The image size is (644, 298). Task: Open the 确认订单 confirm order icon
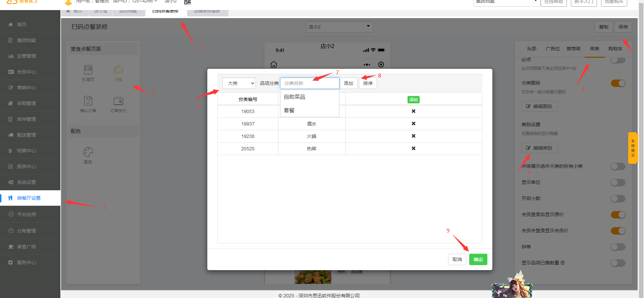(88, 101)
